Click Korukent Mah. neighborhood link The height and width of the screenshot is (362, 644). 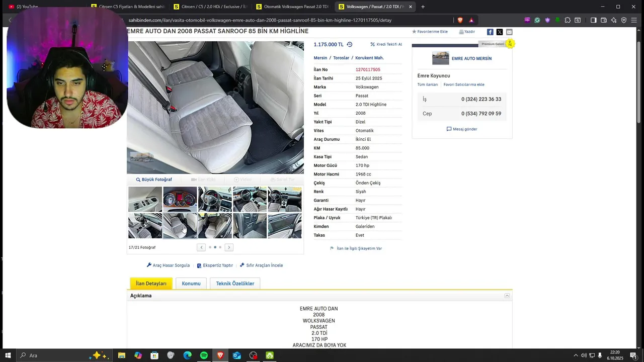click(369, 58)
